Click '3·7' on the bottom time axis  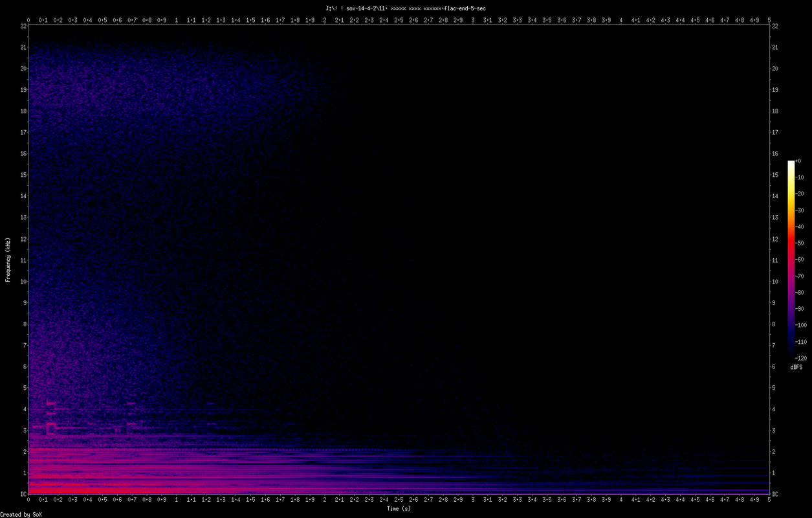tap(576, 500)
